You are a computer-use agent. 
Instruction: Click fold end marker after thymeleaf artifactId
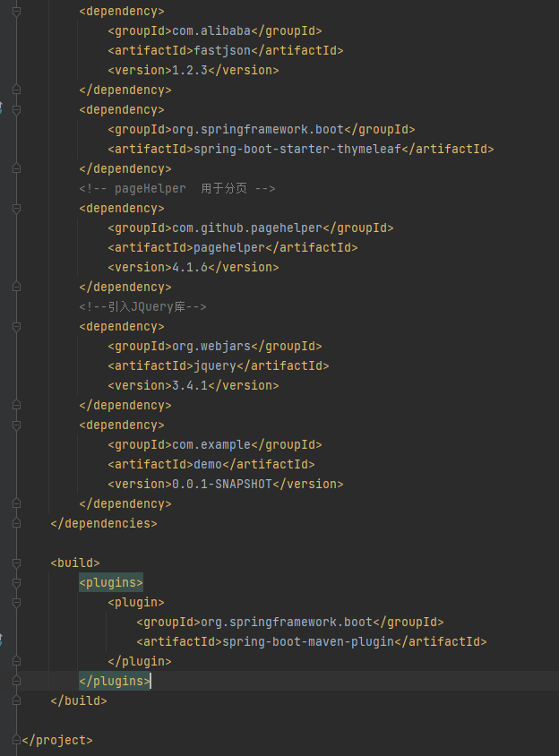pos(16,168)
